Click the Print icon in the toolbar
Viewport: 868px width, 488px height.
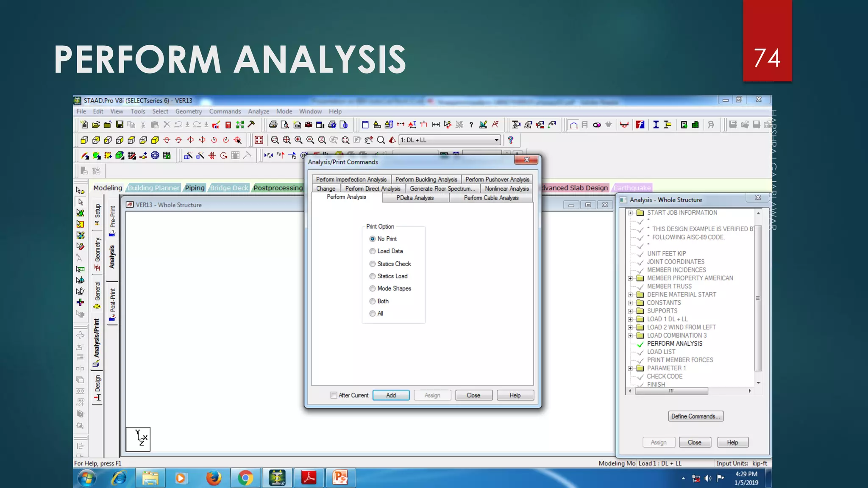tap(273, 125)
